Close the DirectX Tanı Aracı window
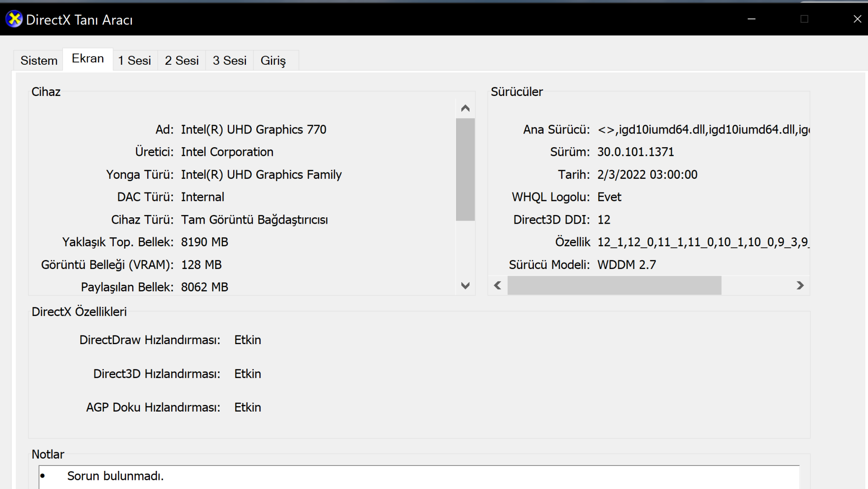The height and width of the screenshot is (489, 868). click(x=857, y=19)
